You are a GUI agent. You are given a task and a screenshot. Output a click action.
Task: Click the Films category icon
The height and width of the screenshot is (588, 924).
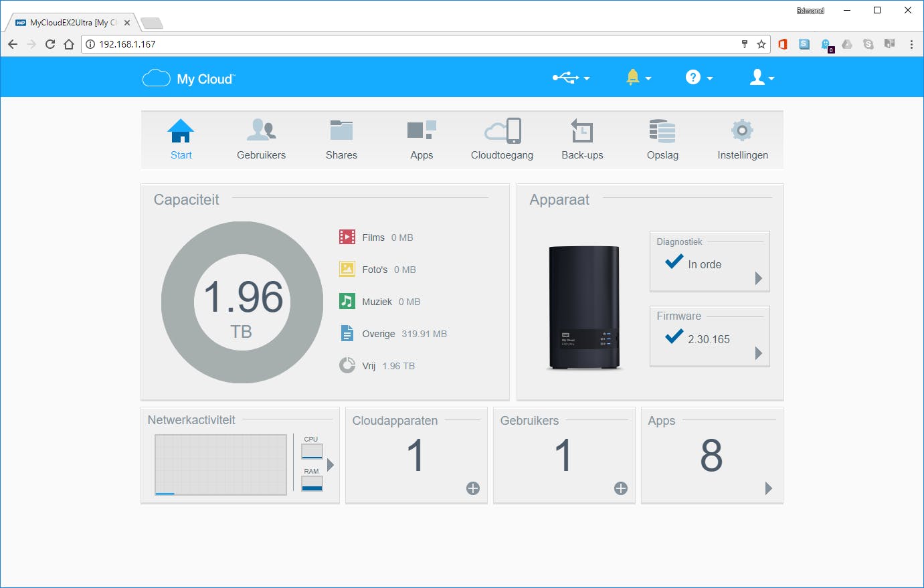coord(347,237)
